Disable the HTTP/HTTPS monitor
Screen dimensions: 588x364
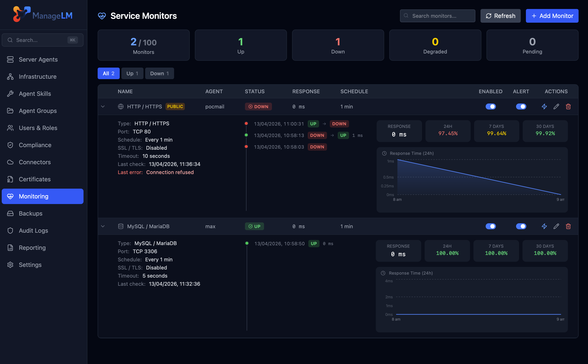click(491, 107)
